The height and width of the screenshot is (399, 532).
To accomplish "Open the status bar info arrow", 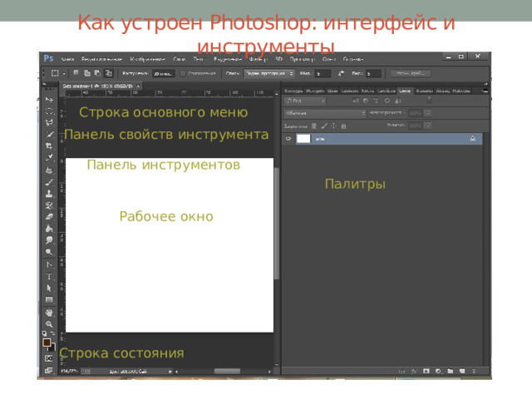I will pos(170,372).
